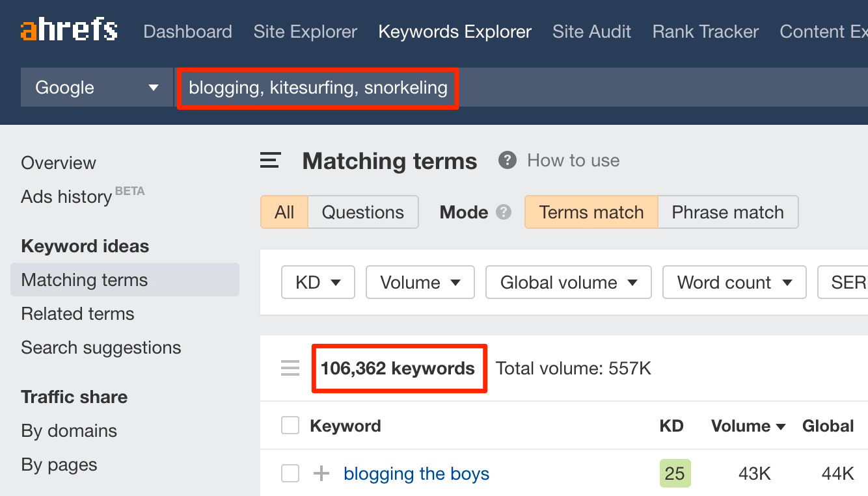Open Related terms in the sidebar
Screen dimensions: 868x496
click(77, 314)
